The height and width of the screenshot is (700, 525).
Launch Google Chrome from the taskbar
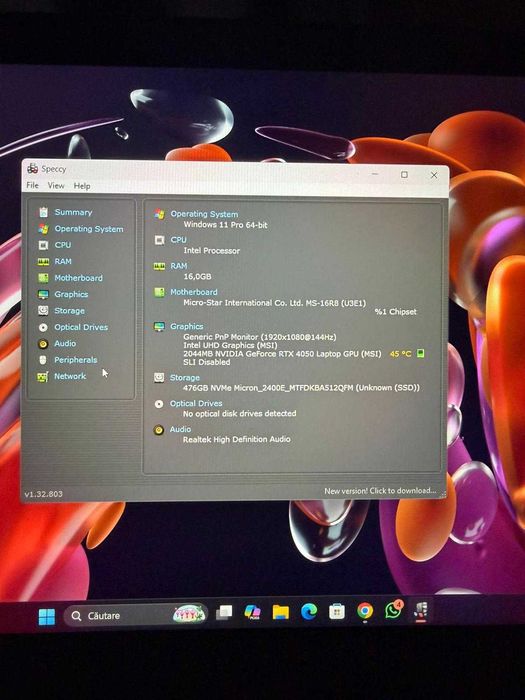tap(365, 610)
